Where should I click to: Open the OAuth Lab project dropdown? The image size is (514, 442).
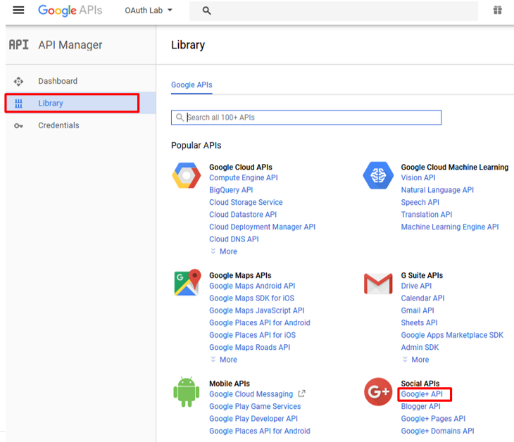point(149,10)
